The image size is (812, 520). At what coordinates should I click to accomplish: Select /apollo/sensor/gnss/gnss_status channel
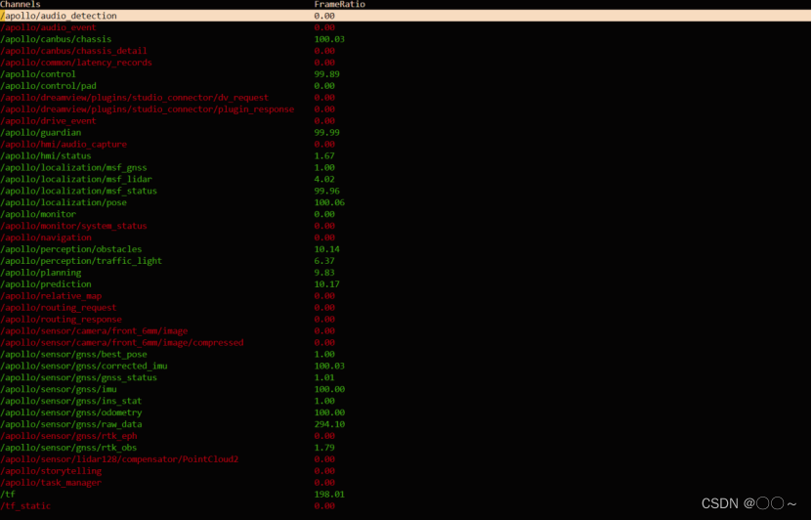(79, 377)
